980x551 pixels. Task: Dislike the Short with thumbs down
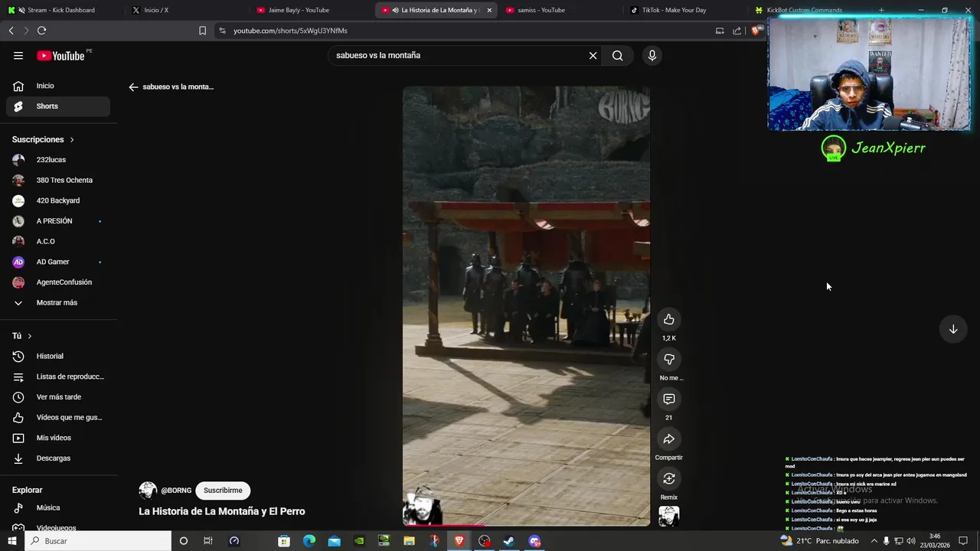[668, 359]
